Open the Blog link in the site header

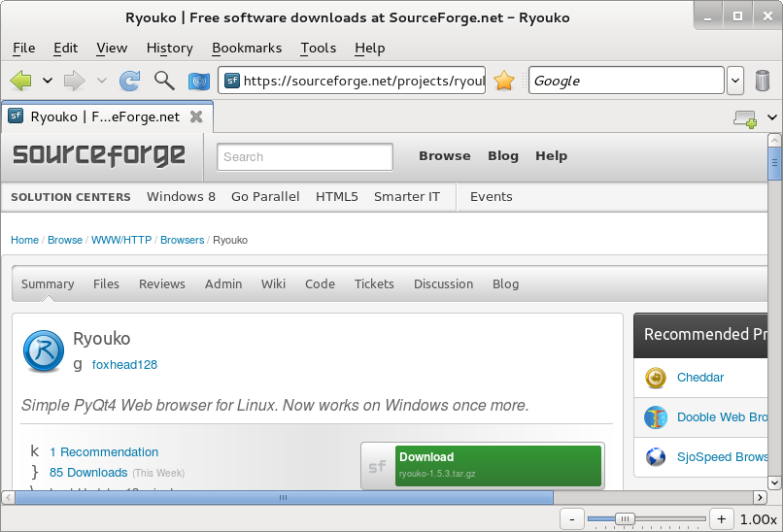click(503, 155)
